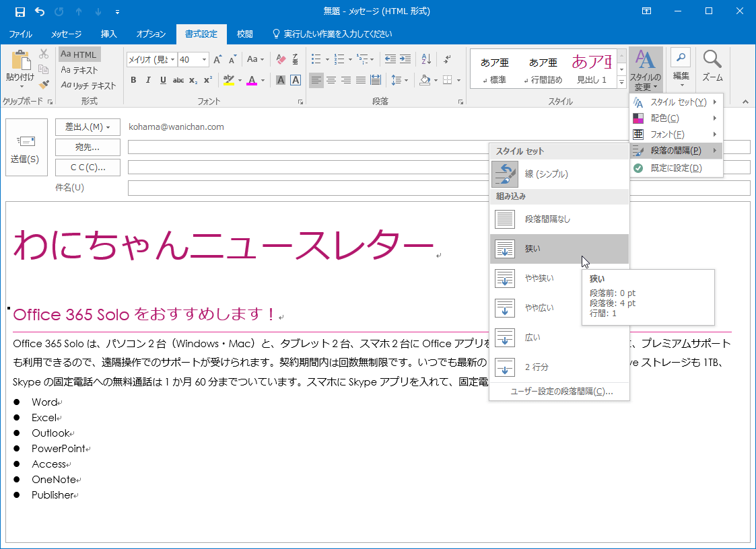The width and height of the screenshot is (756, 549).
Task: Apply magenta font color button
Action: tap(252, 80)
